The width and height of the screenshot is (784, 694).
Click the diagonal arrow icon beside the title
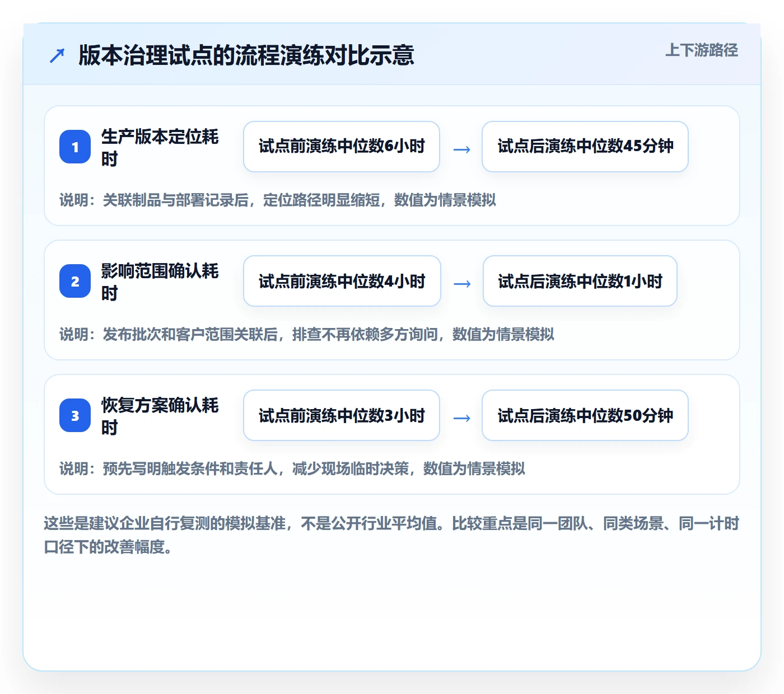click(x=57, y=55)
